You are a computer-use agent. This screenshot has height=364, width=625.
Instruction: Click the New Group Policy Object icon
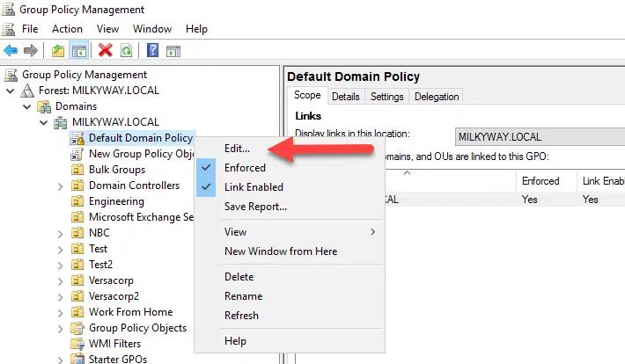coord(77,154)
